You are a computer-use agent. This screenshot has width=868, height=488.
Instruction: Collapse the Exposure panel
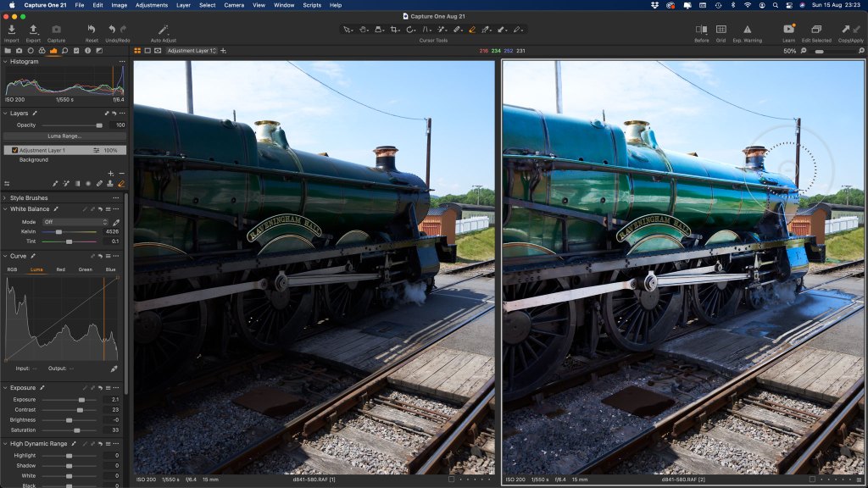coord(5,388)
